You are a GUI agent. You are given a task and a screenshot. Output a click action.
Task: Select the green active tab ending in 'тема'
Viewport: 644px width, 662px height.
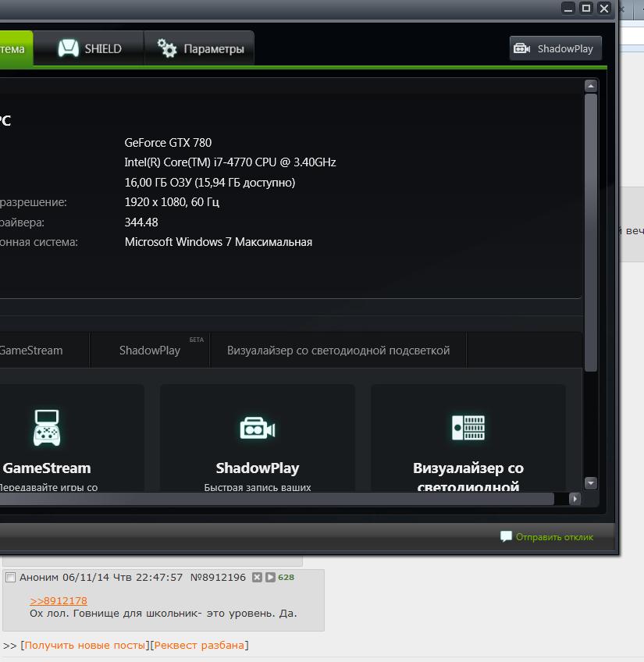pyautogui.click(x=16, y=48)
